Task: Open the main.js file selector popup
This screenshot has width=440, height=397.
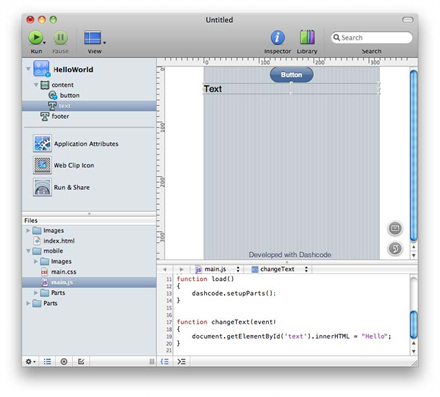Action: 217,269
